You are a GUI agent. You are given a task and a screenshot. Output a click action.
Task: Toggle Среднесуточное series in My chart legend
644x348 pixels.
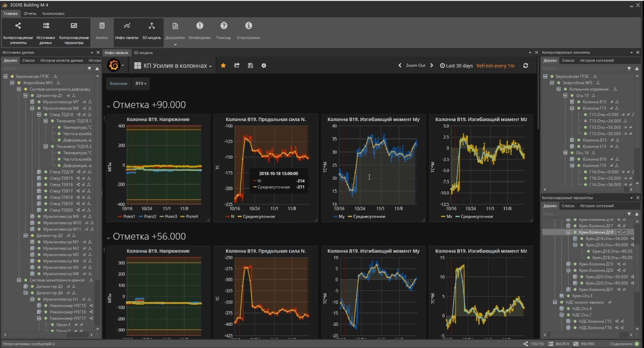coord(369,217)
